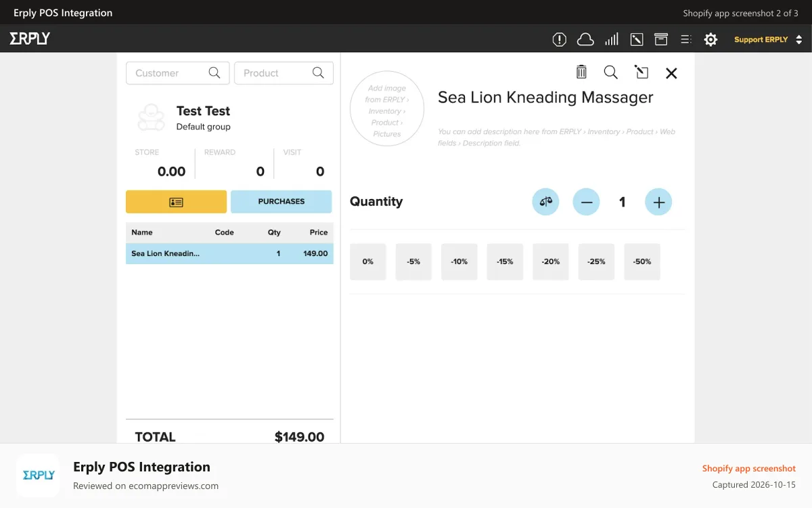Increase quantity with plus button
The image size is (812, 508).
pos(658,202)
